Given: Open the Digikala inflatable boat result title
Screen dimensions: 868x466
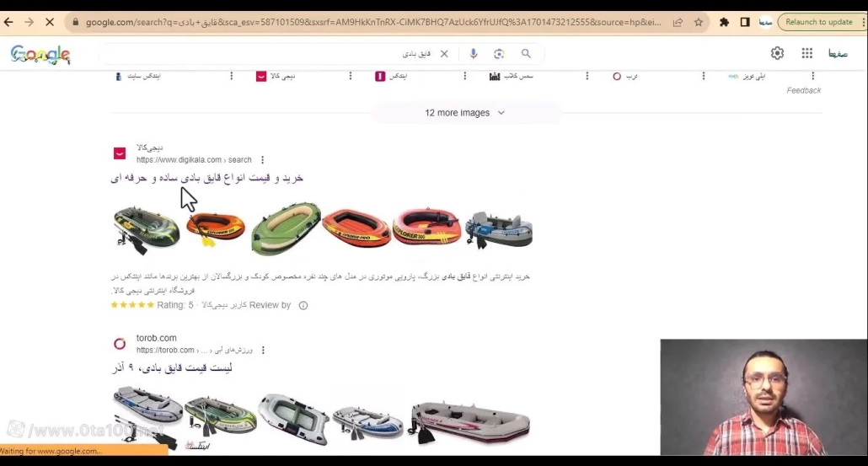Looking at the screenshot, I should pyautogui.click(x=206, y=178).
